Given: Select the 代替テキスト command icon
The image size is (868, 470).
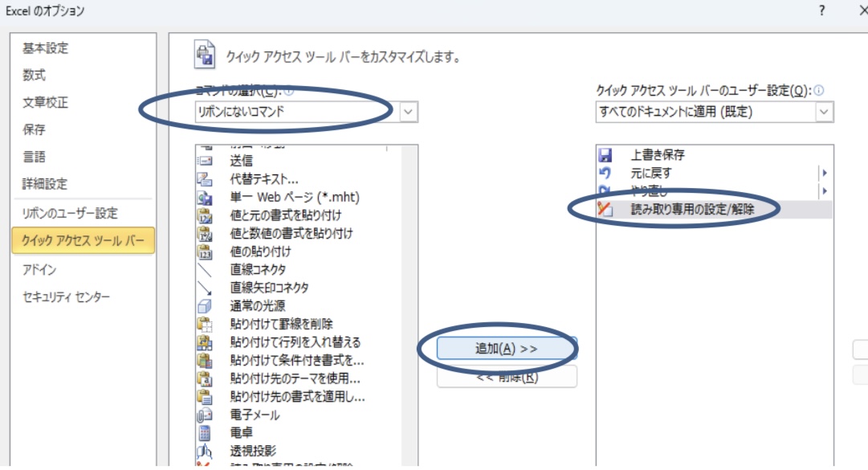Looking at the screenshot, I should coord(204,179).
